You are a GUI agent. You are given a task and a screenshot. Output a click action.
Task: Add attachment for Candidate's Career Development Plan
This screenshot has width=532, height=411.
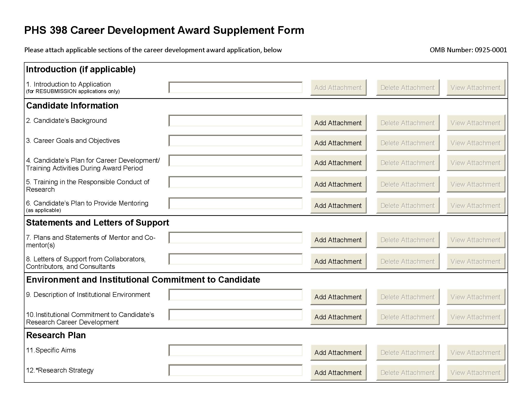(338, 162)
